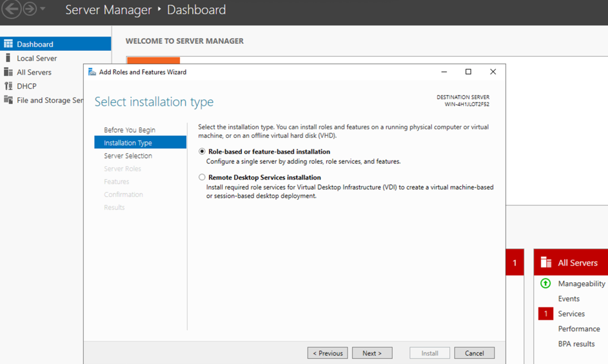608x364 pixels.
Task: Open the navigation history dropdown arrow
Action: [x=43, y=8]
